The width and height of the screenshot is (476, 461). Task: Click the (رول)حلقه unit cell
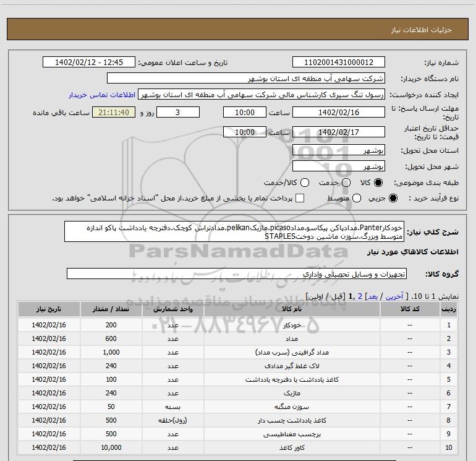click(172, 420)
